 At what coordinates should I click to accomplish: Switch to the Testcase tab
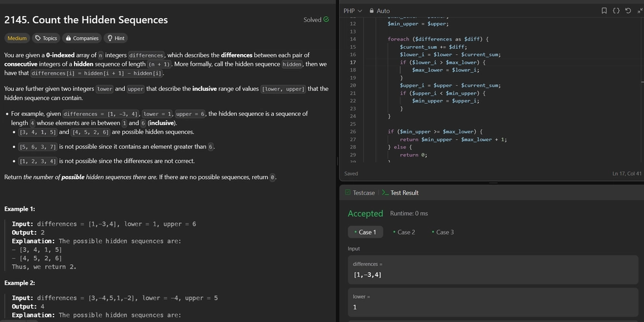click(x=359, y=193)
